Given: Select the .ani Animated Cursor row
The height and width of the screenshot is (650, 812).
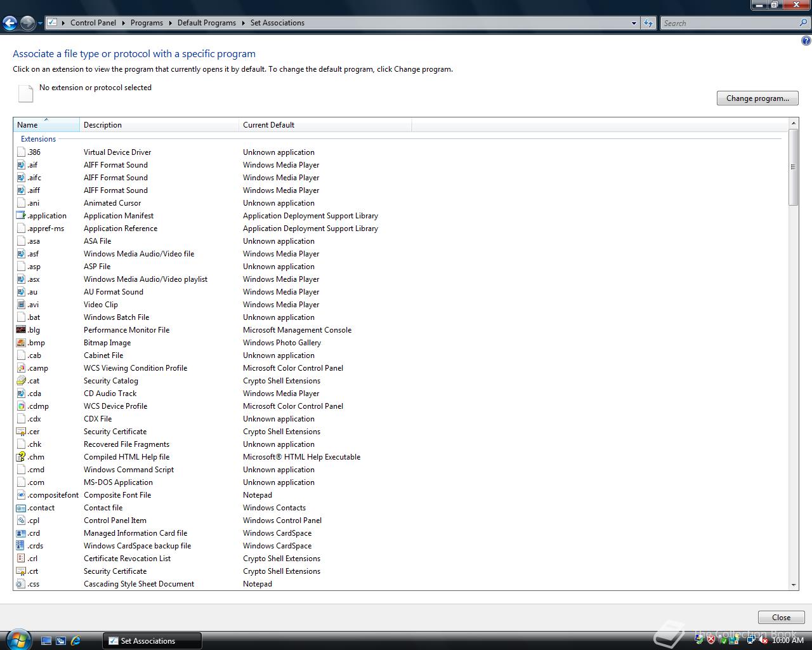Looking at the screenshot, I should pos(400,203).
